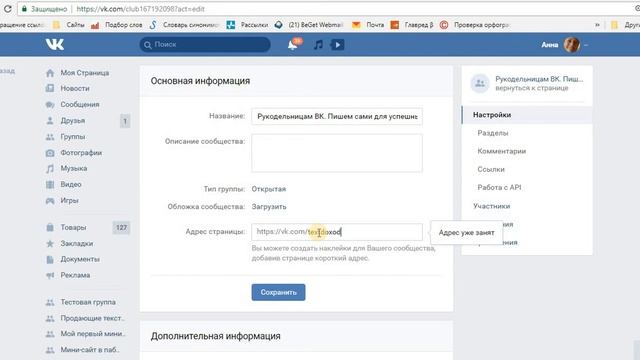Open the BeGet Webmail bookmark
The image size is (640, 360).
309,25
